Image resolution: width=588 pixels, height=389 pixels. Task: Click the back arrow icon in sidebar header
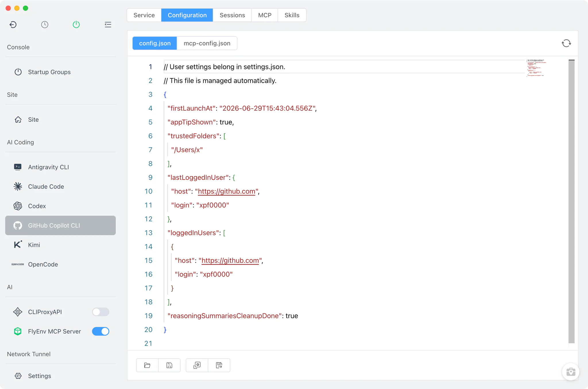pyautogui.click(x=13, y=24)
